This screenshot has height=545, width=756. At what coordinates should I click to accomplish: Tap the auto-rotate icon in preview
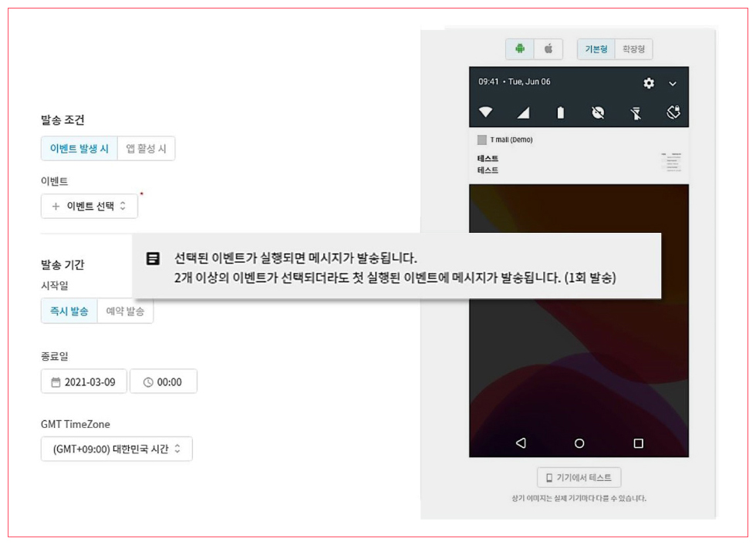(673, 113)
